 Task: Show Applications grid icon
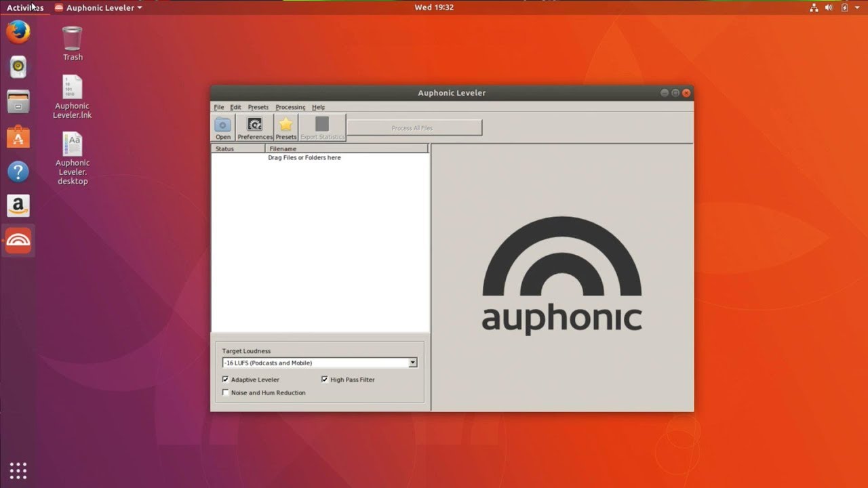[x=18, y=470]
